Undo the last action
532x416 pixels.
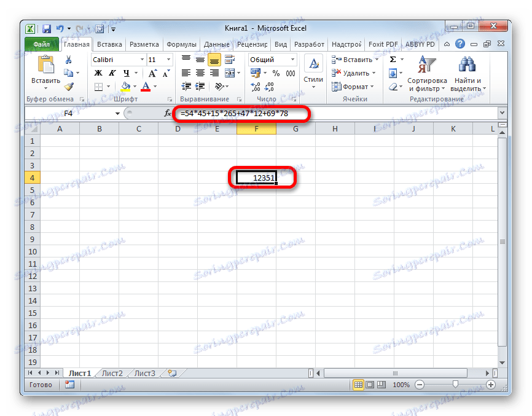pyautogui.click(x=60, y=29)
